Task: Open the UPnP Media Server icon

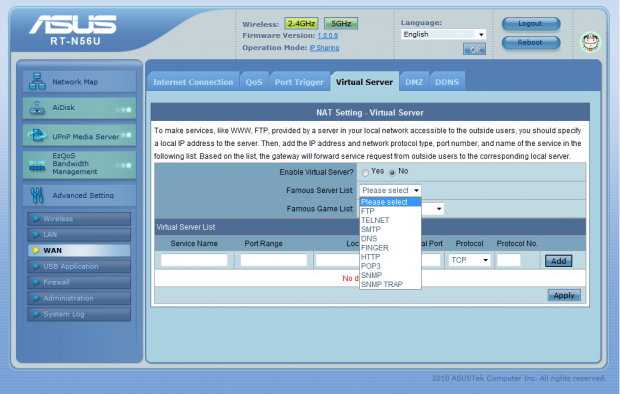Action: coord(37,135)
